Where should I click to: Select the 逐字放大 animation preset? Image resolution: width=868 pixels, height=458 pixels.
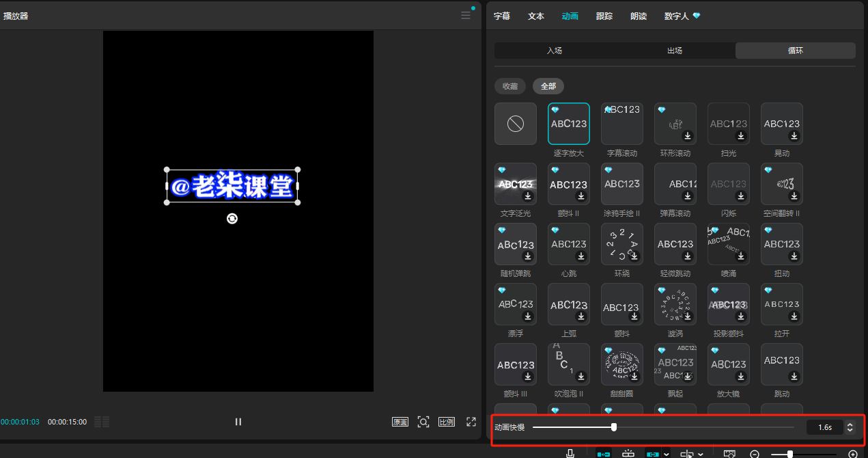pos(568,124)
